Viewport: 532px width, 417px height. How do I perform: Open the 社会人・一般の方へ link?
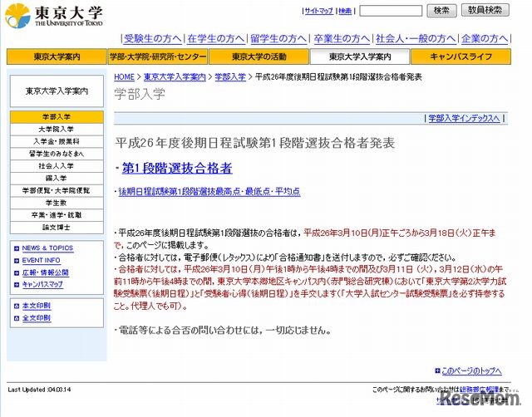pos(416,39)
